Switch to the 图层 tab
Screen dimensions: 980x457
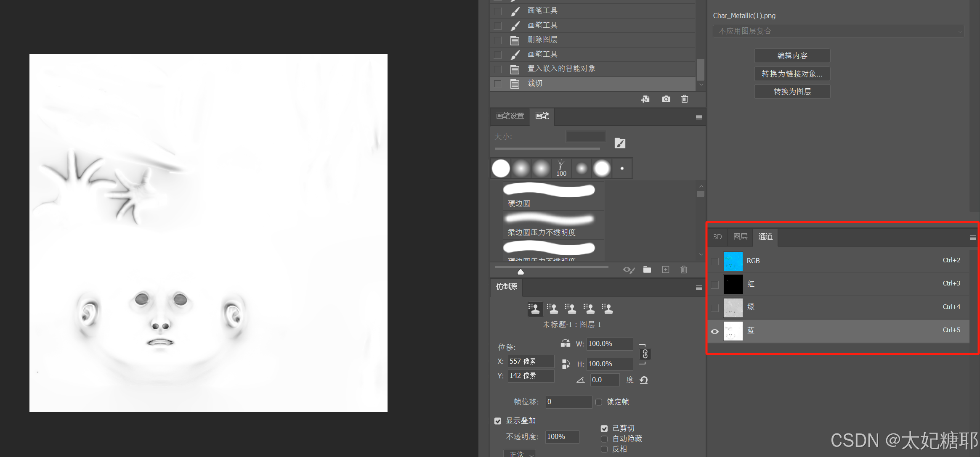[x=740, y=237]
